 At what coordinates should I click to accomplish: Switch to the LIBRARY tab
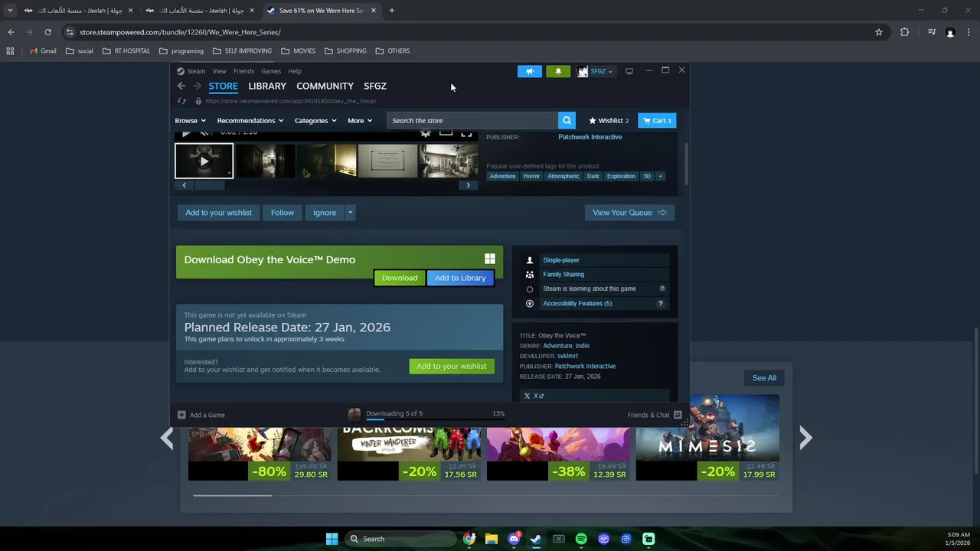(x=267, y=86)
